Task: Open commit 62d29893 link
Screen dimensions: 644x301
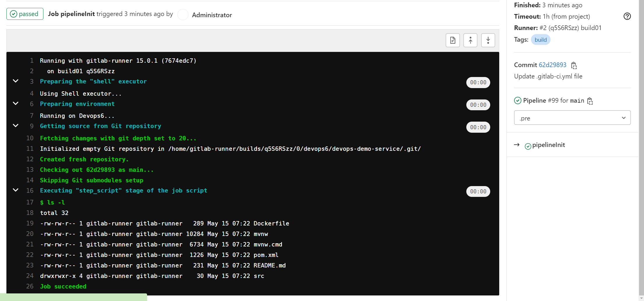Action: pos(553,65)
